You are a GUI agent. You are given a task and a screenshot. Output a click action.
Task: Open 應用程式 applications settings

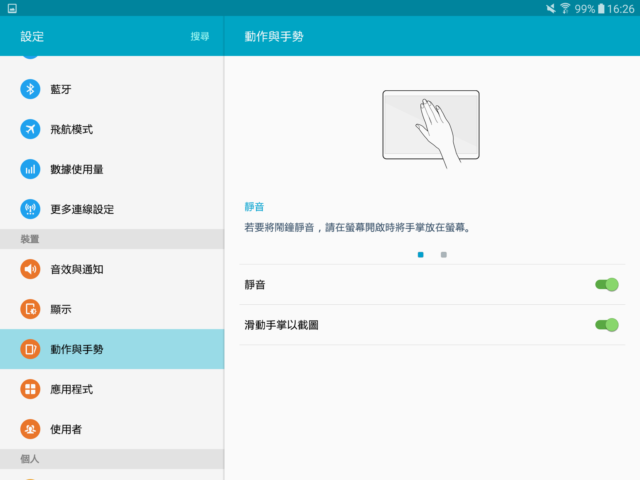[112, 389]
